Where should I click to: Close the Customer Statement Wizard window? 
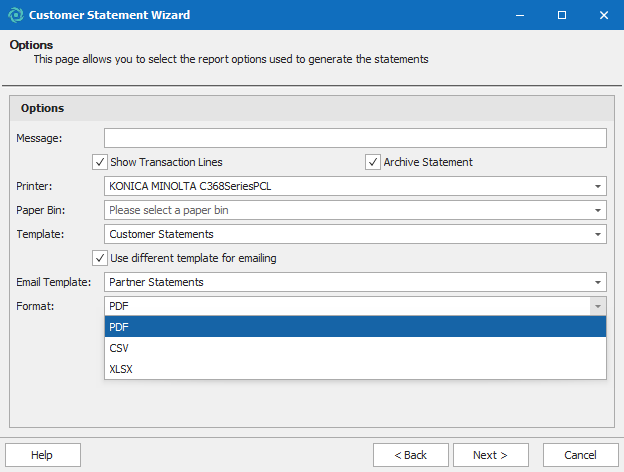click(602, 15)
